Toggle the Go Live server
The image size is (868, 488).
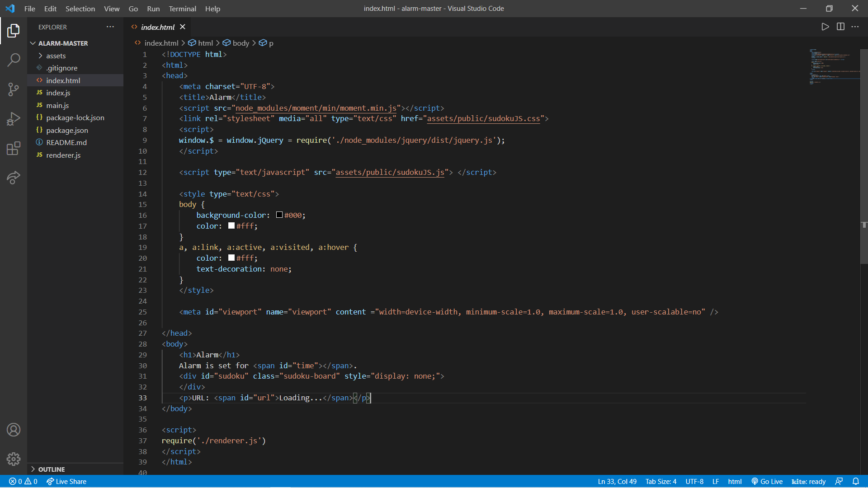tap(767, 481)
